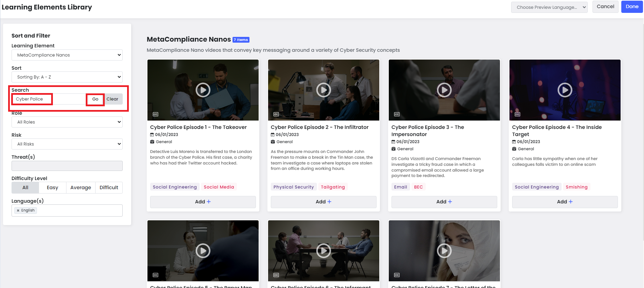Select Difficult difficulty level

point(109,187)
